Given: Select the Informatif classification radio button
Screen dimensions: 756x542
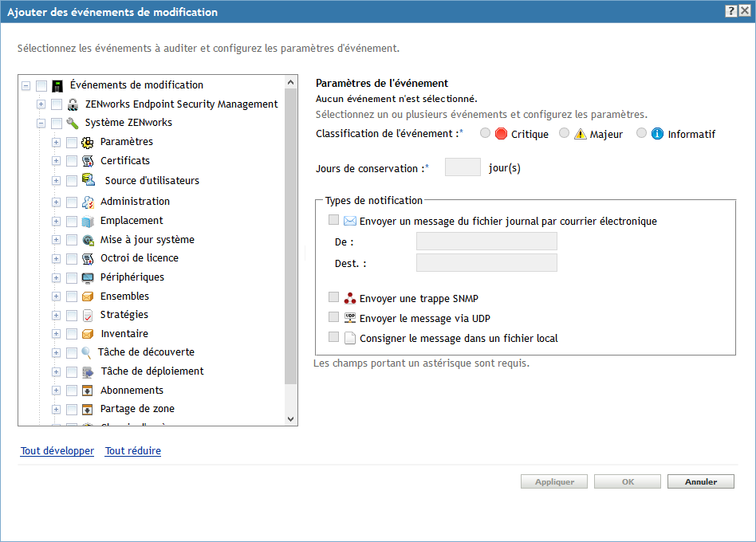Looking at the screenshot, I should pos(641,133).
